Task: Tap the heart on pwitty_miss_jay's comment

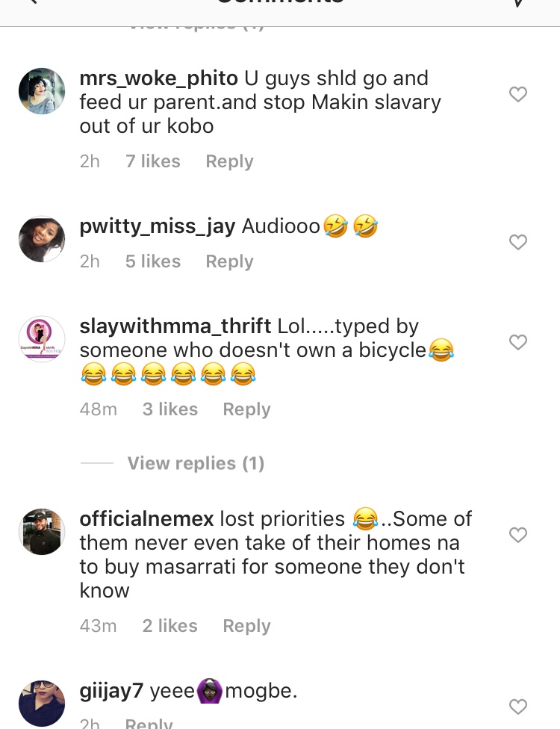Action: point(517,242)
